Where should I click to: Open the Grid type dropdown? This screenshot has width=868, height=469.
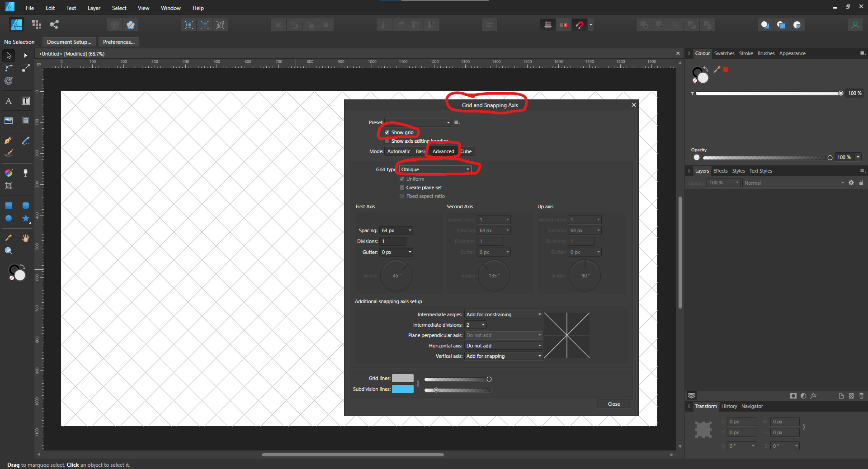coord(435,169)
